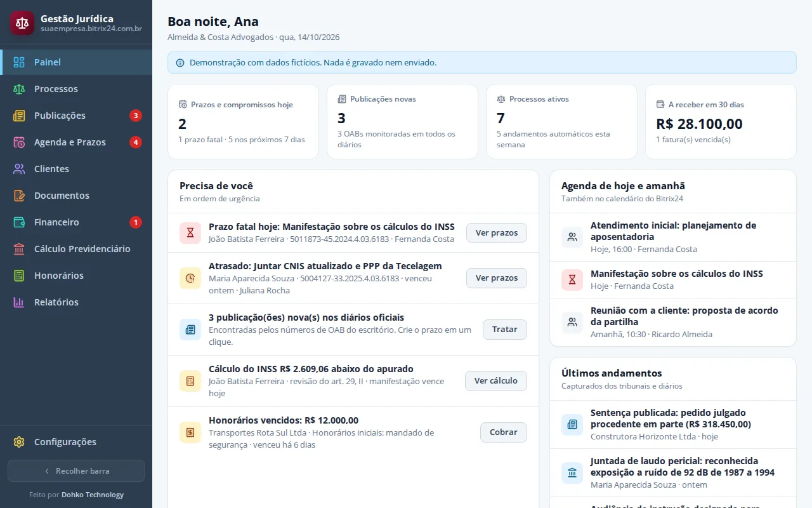This screenshot has height=508, width=812.
Task: Click the clock icon on Atrasado CNIS item
Action: click(x=190, y=278)
